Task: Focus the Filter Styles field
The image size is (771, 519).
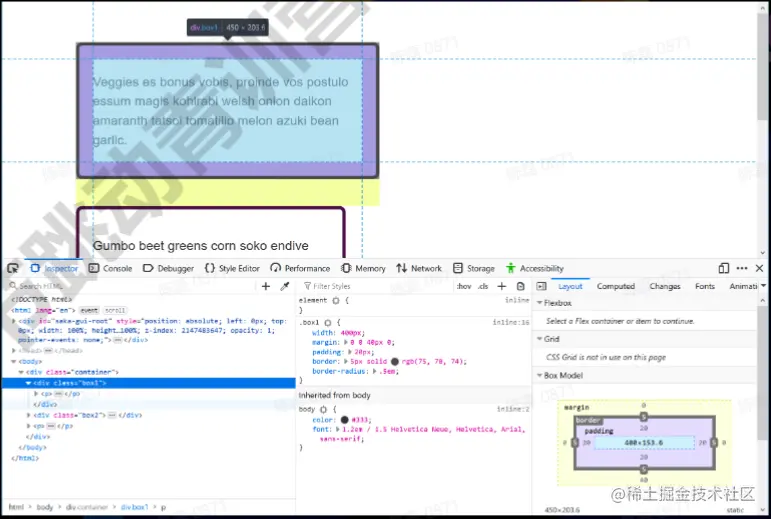Action: (x=378, y=286)
